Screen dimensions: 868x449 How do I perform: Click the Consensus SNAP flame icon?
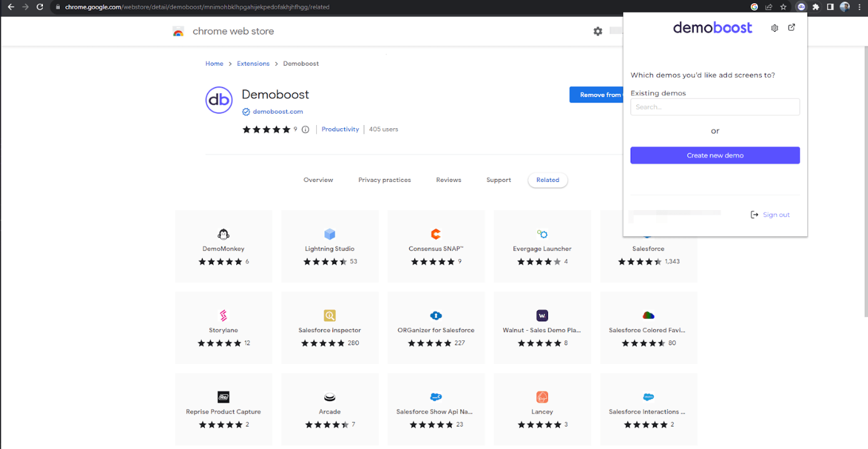point(436,233)
